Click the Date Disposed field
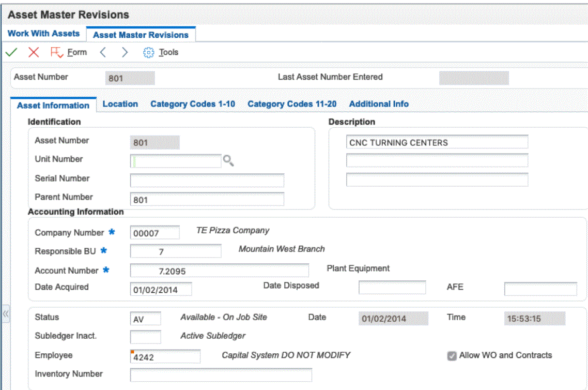This screenshot has width=588, height=390. pyautogui.click(x=392, y=288)
